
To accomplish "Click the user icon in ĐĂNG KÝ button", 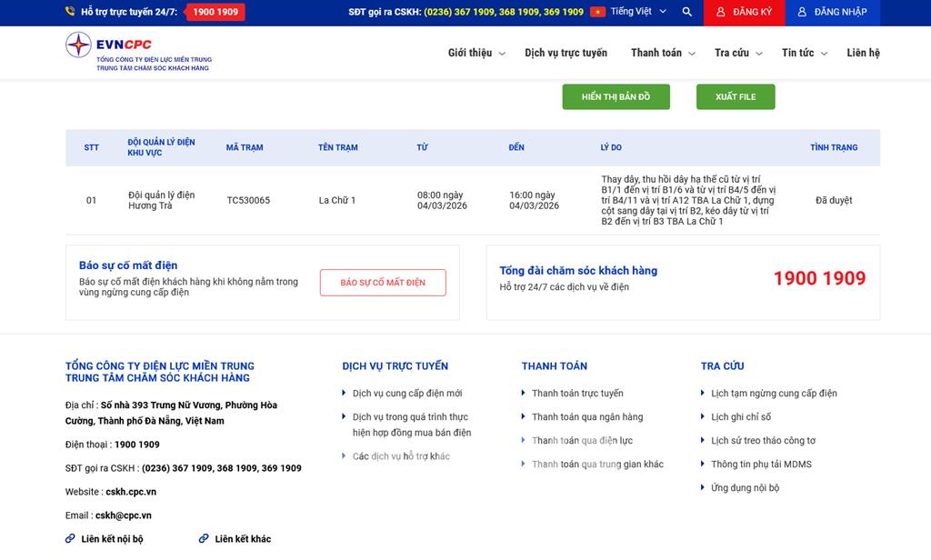I will 721,12.
